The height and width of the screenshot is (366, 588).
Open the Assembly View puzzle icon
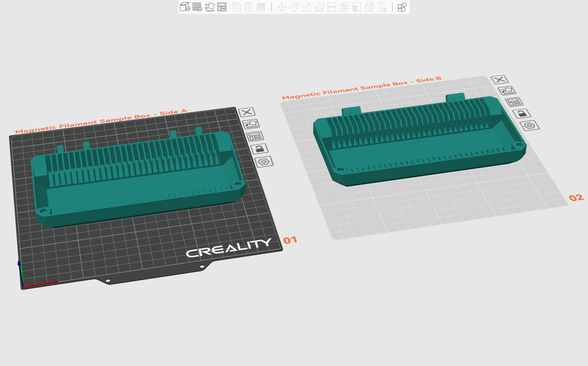click(x=402, y=7)
